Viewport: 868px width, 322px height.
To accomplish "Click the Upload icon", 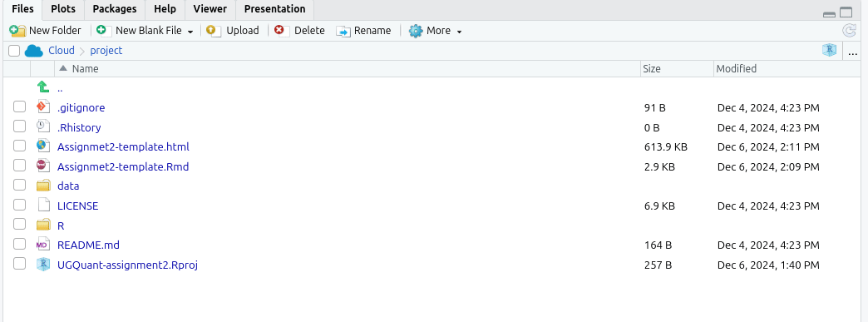I will click(215, 31).
